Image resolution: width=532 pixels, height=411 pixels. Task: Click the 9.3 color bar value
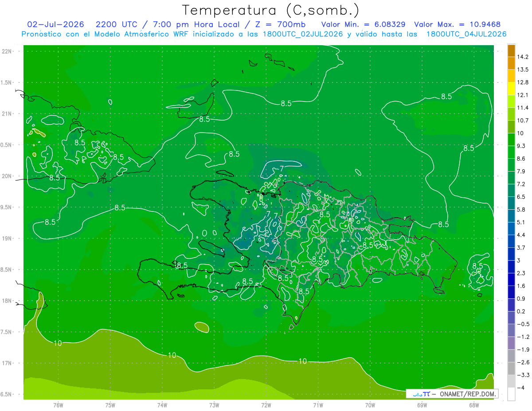521,146
